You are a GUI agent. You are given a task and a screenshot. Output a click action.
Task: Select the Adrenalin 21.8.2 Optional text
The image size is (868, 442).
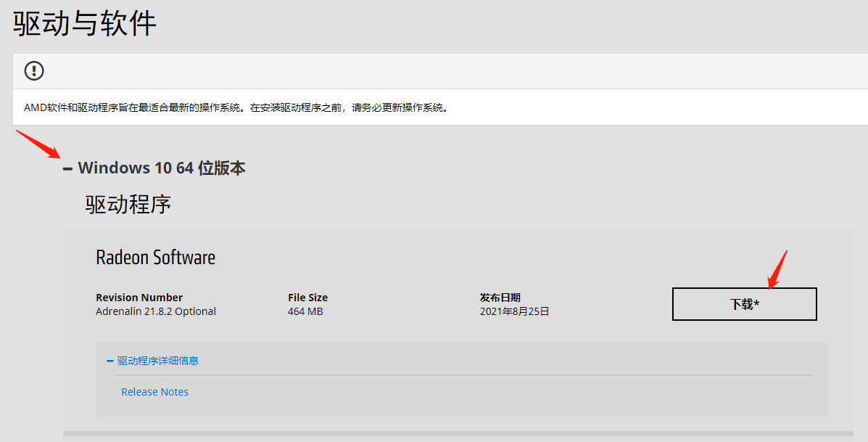tap(156, 311)
